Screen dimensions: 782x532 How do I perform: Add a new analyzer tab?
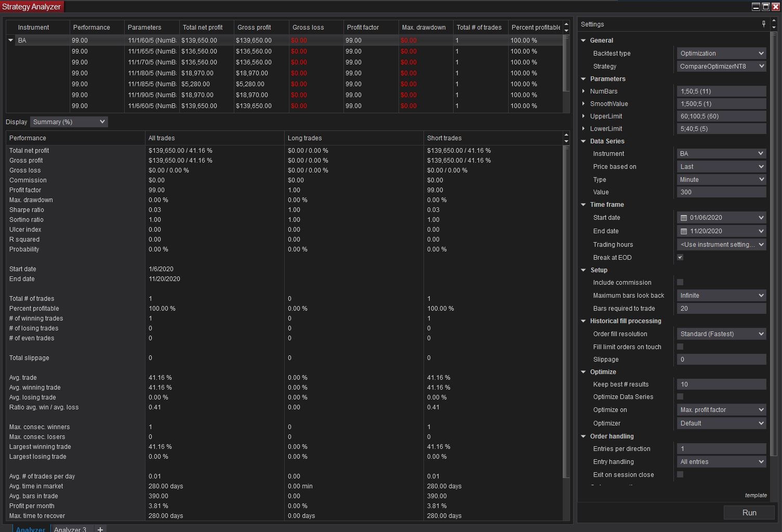(x=100, y=529)
